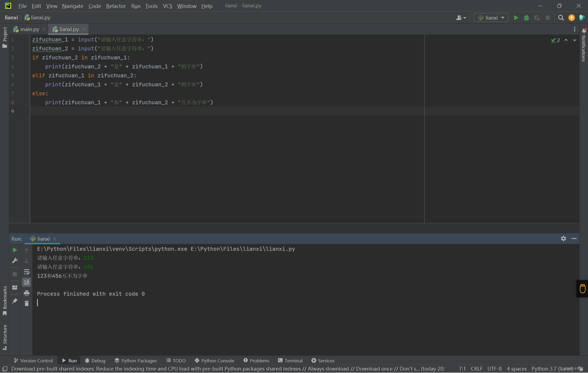This screenshot has width=588, height=373.
Task: Open Search Everywhere magnifier icon
Action: pos(561,18)
